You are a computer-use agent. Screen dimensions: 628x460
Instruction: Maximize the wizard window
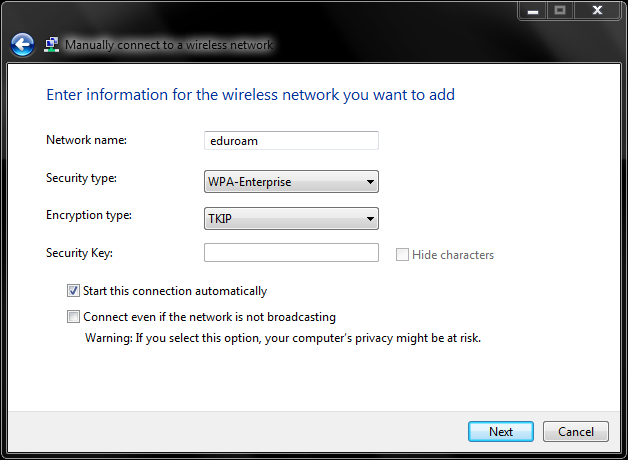560,10
